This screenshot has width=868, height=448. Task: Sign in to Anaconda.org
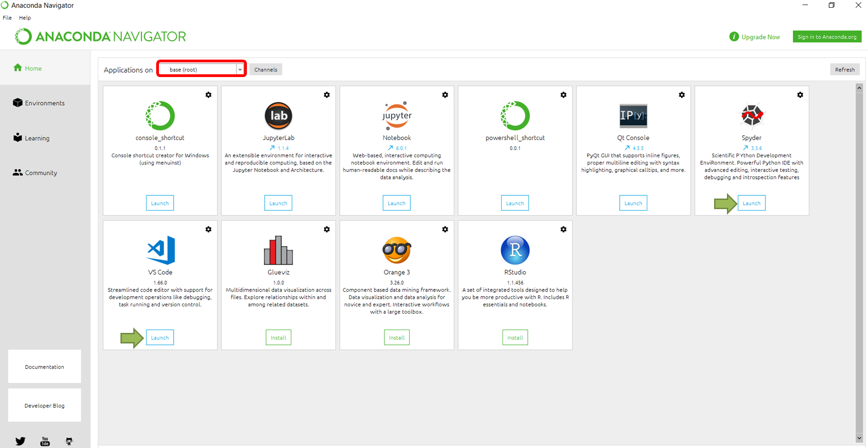pyautogui.click(x=827, y=37)
